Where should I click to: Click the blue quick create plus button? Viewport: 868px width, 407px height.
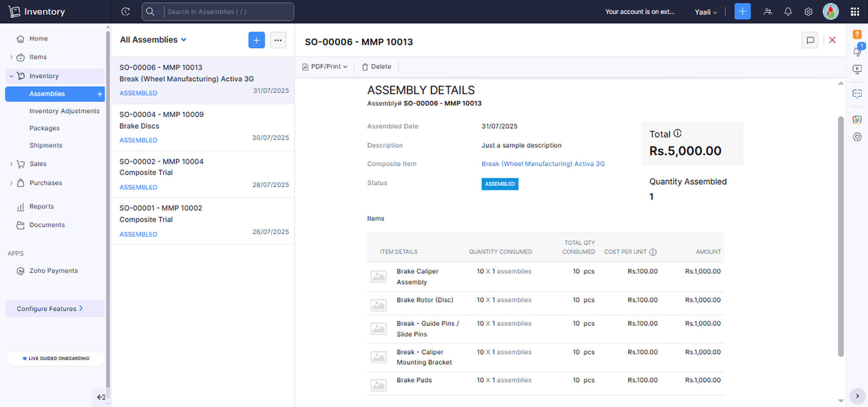coord(742,12)
